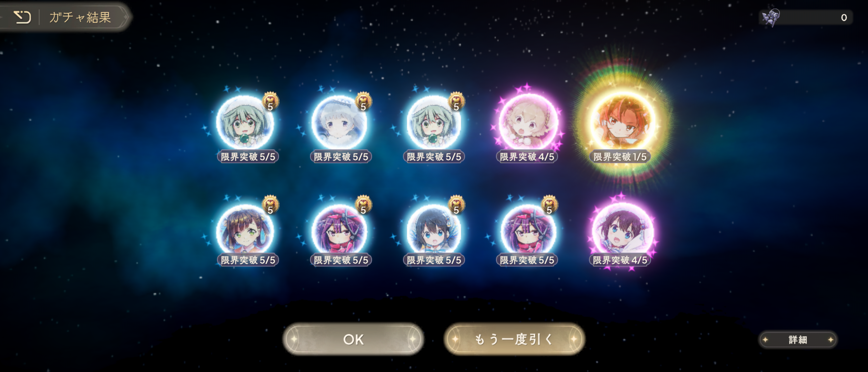Select the brown twin-tail character bottom row
Screen dimensions: 868x372
245,231
